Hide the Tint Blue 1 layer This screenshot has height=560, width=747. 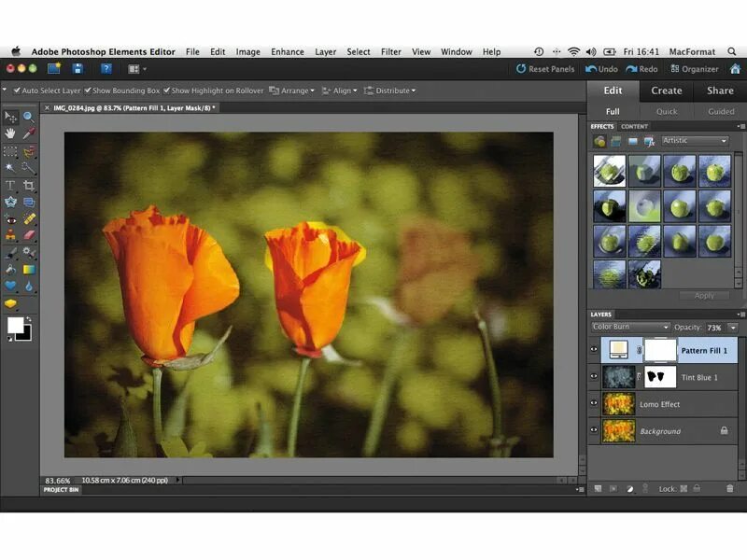[x=594, y=376]
